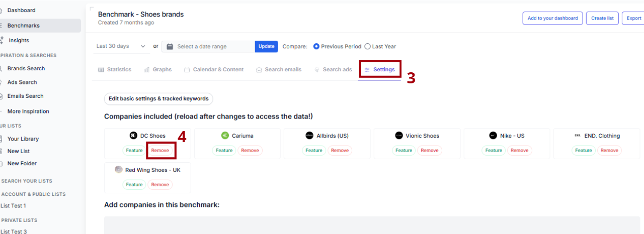This screenshot has width=644, height=234.
Task: Click the Update button
Action: point(266,46)
